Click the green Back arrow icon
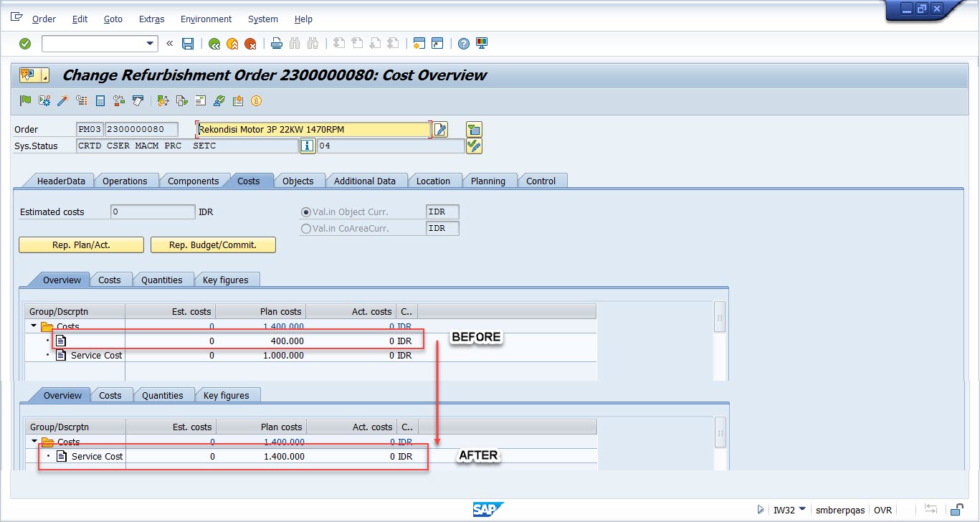980x522 pixels. [x=214, y=44]
